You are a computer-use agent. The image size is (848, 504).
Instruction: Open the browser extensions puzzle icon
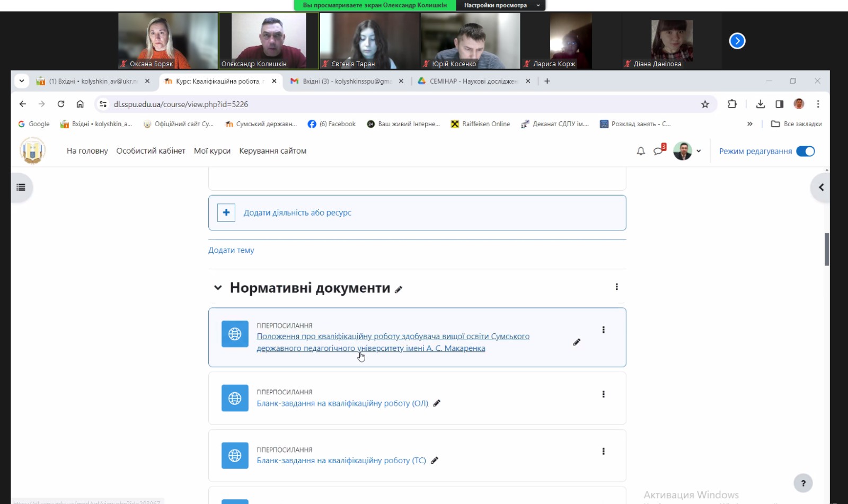click(732, 104)
